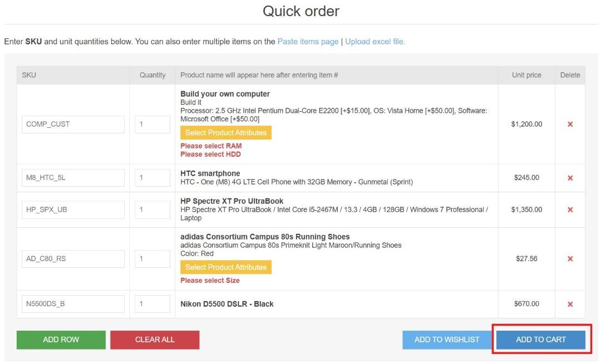601x364 pixels.
Task: Click the $1,200.00 unit price
Action: click(x=526, y=124)
